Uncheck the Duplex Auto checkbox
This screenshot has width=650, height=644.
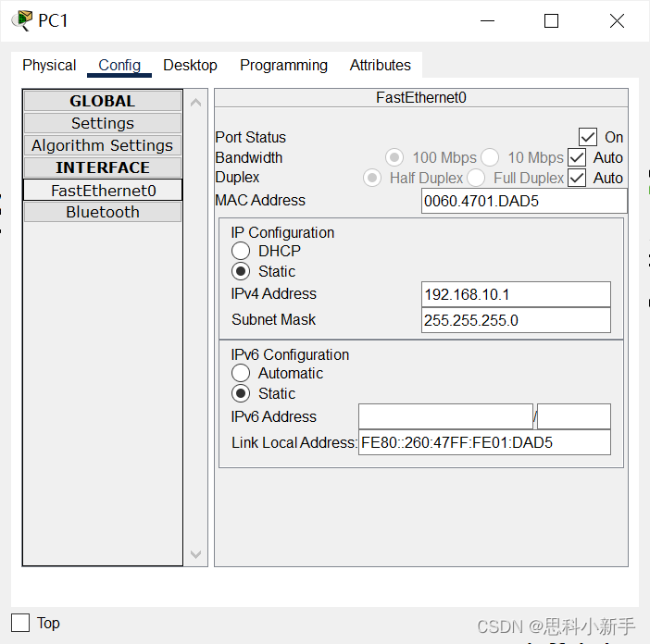[577, 178]
